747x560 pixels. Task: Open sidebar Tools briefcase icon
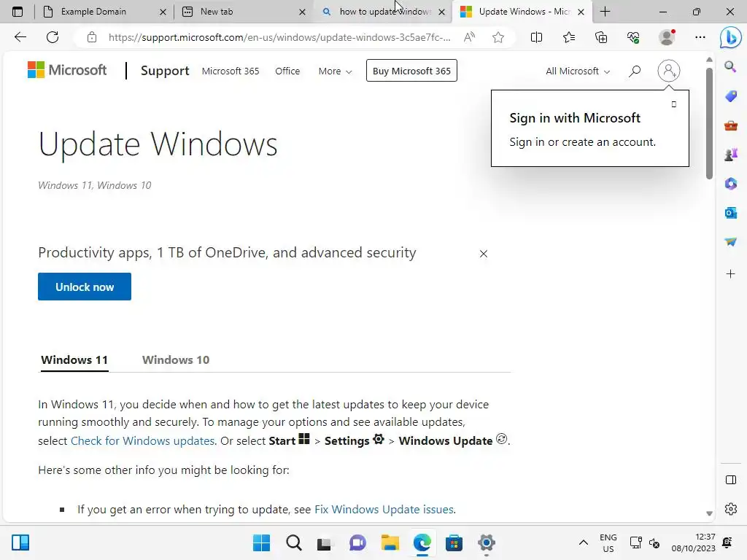[730, 125]
